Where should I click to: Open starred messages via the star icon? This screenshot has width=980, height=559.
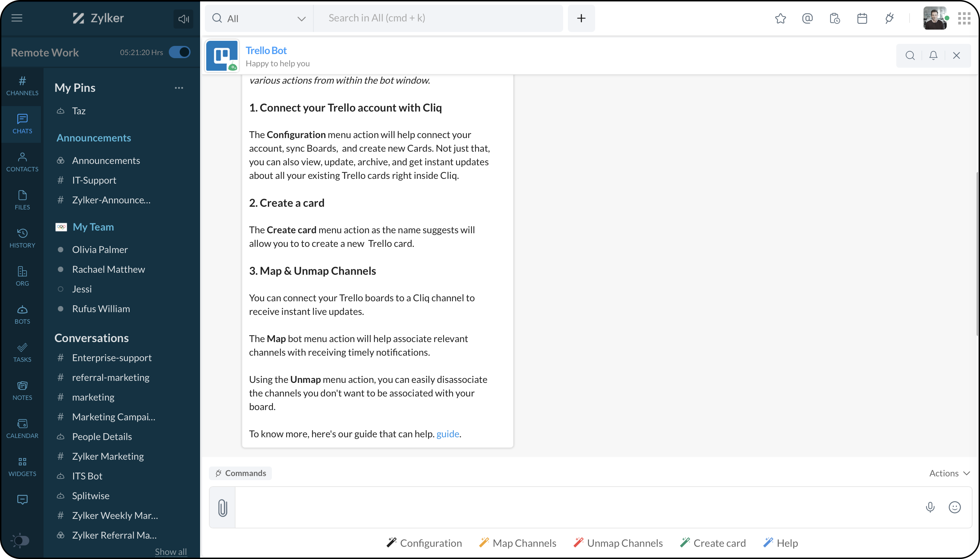click(780, 18)
